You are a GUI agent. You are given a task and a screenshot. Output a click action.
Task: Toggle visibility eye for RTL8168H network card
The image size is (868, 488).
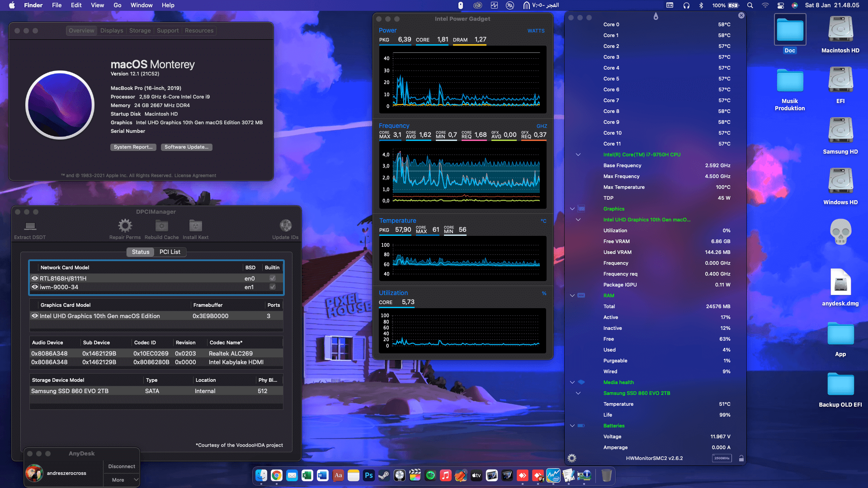[35, 278]
